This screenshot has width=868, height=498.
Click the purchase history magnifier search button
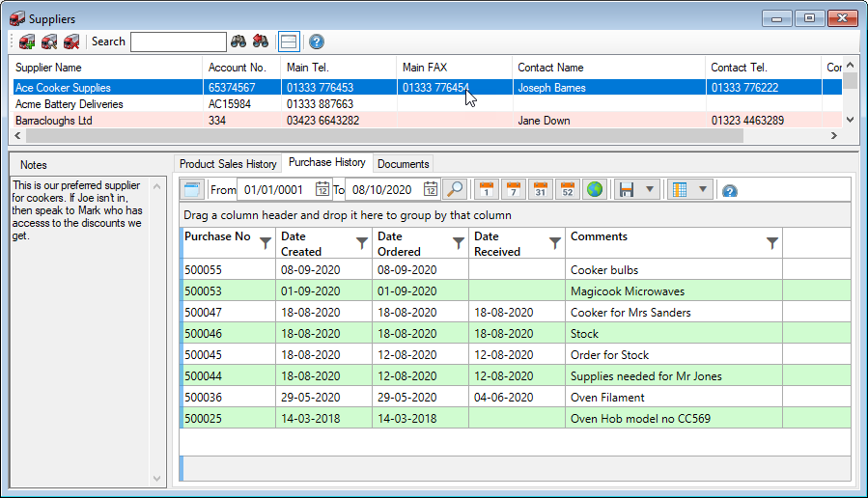tap(454, 189)
